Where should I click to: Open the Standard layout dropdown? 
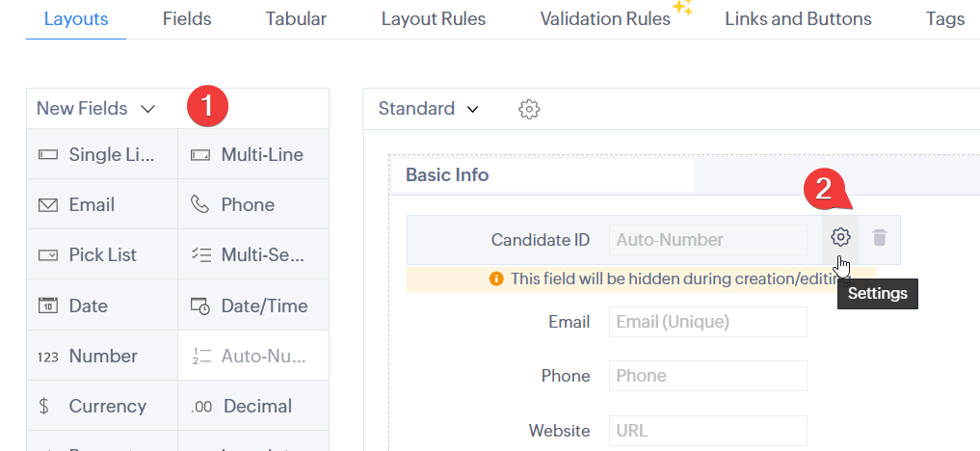(x=428, y=109)
